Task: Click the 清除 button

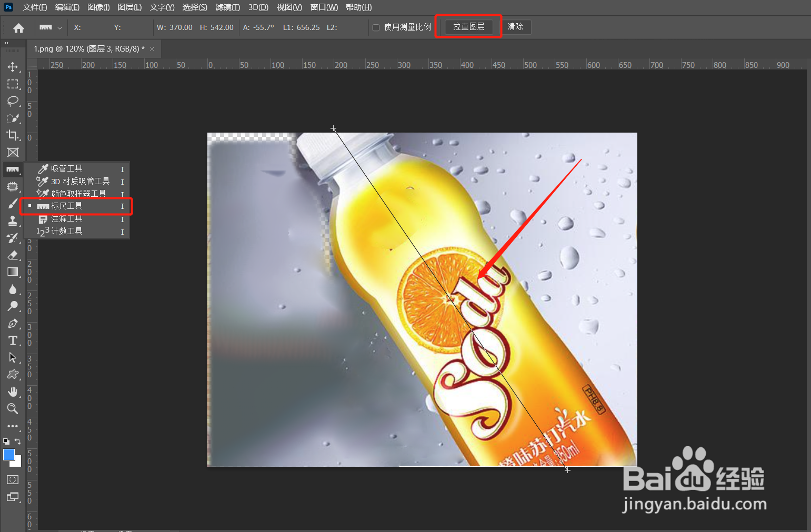Action: point(515,27)
